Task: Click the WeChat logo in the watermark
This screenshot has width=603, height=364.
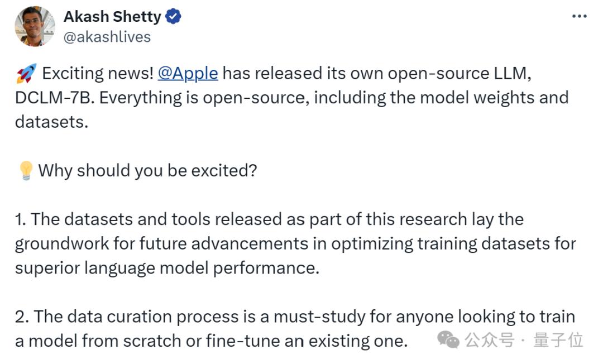Action: 448,339
